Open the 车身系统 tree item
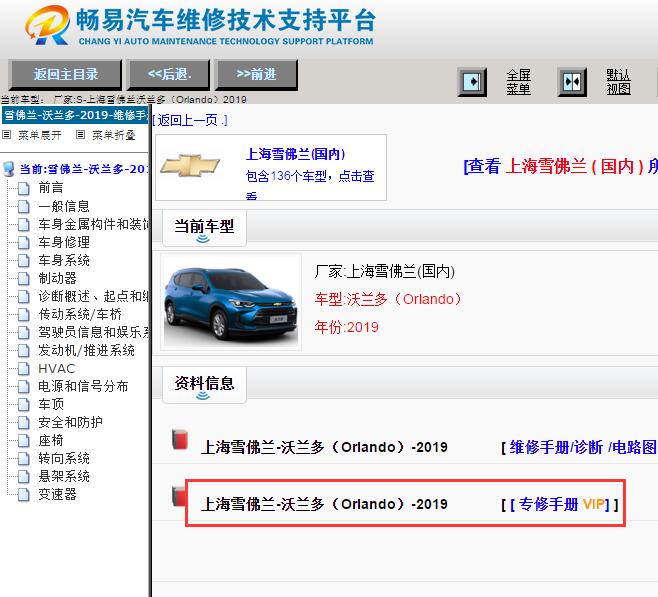Screen dimensions: 658x597 click(64, 260)
